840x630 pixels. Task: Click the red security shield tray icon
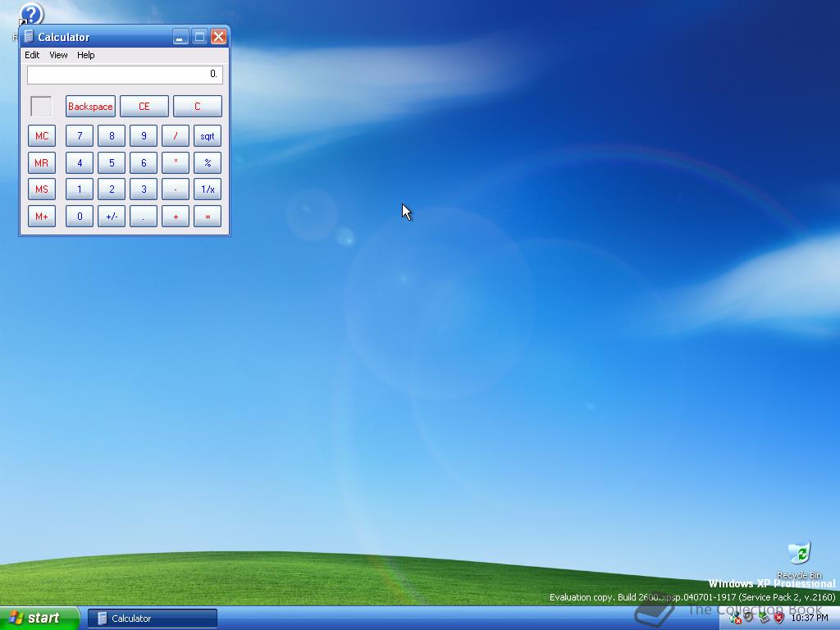(x=779, y=619)
